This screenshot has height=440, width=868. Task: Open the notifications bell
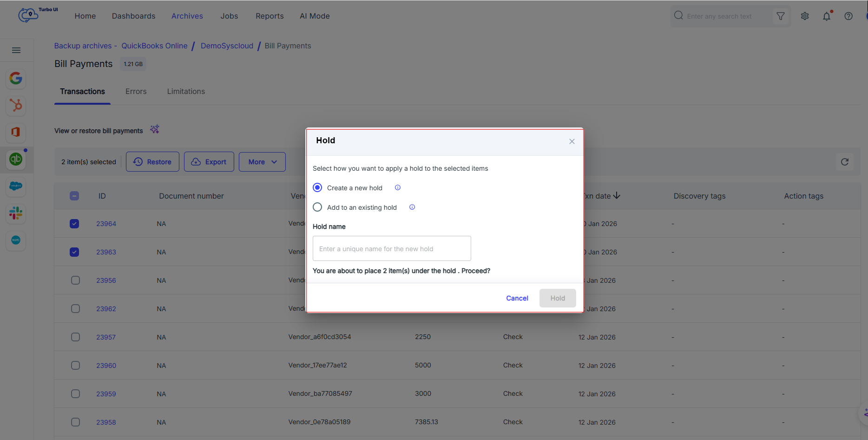(x=827, y=16)
